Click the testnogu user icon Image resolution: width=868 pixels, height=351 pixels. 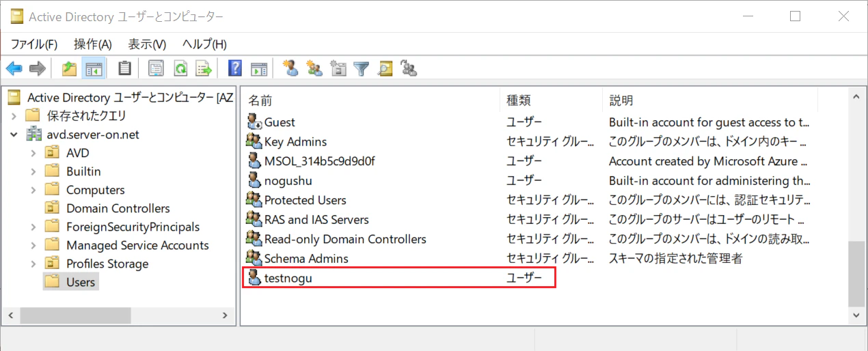(254, 278)
